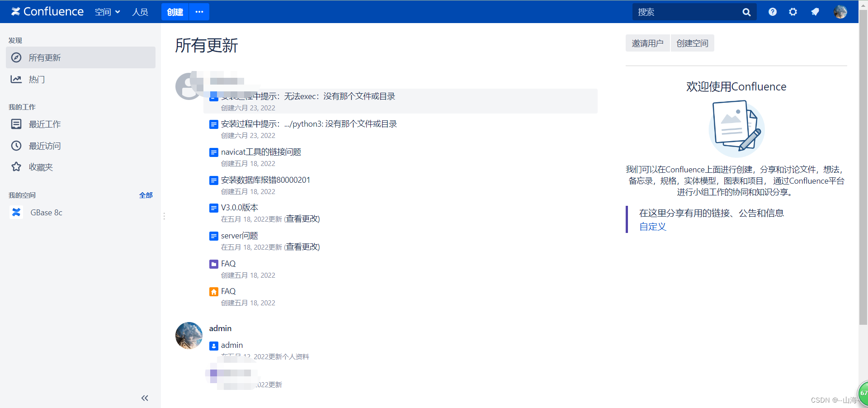Click the search magnifier icon

[x=746, y=12]
